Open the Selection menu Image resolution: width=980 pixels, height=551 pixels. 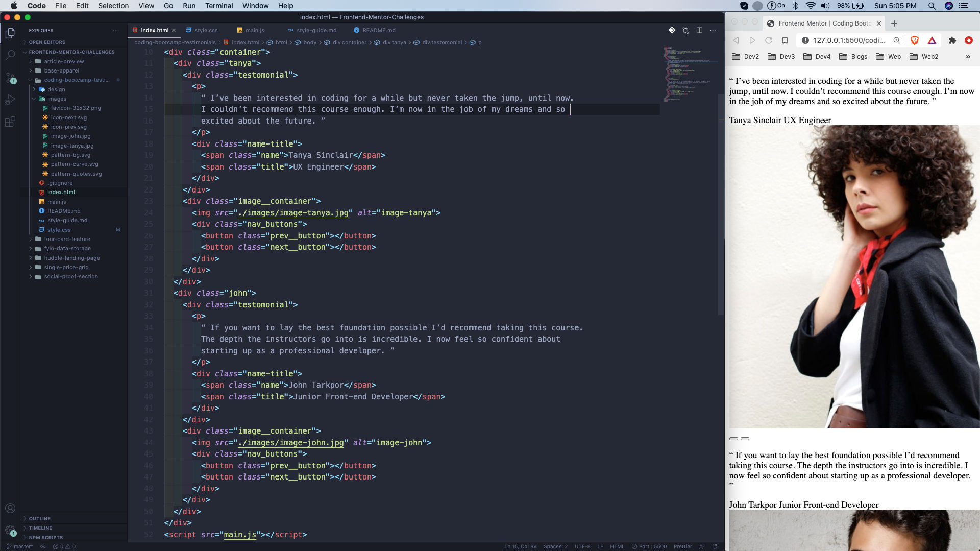pos(113,6)
